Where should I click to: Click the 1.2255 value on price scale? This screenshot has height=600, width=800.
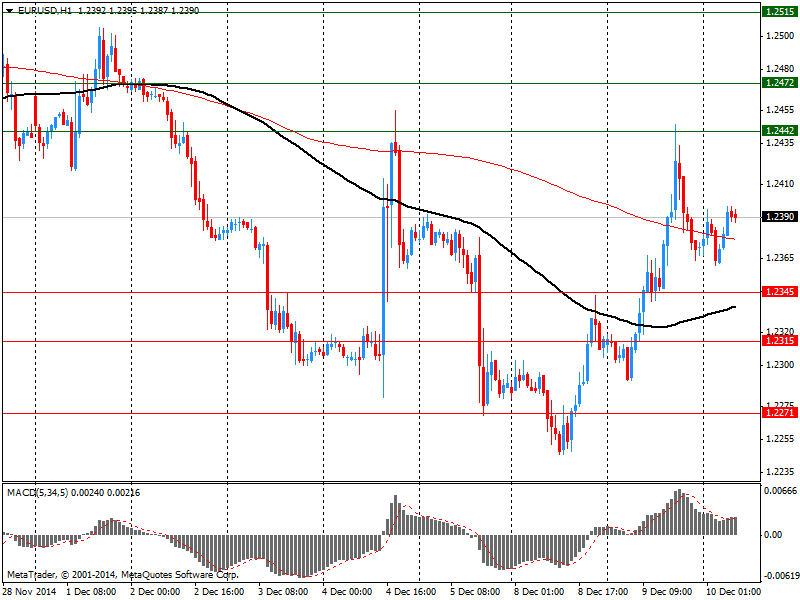tap(780, 439)
